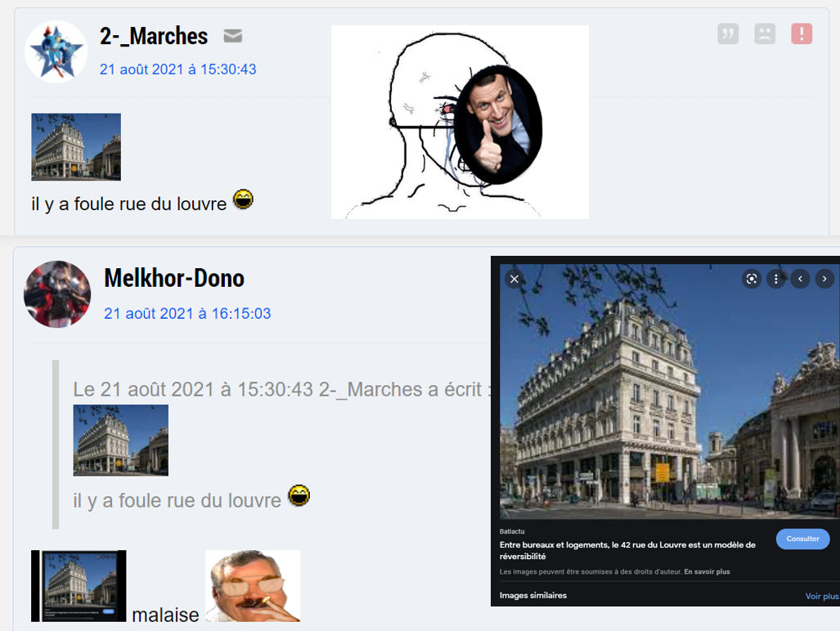Go to previous image in viewer
The height and width of the screenshot is (631, 840).
click(x=800, y=279)
